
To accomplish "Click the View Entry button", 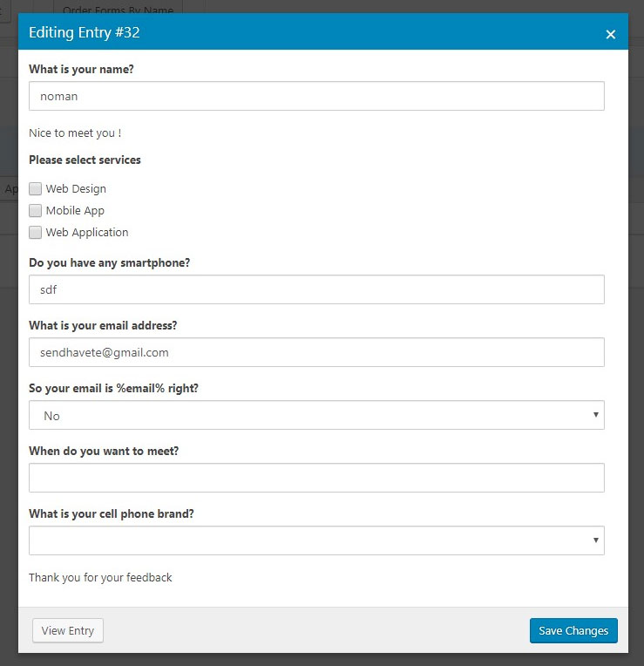I will pyautogui.click(x=68, y=630).
